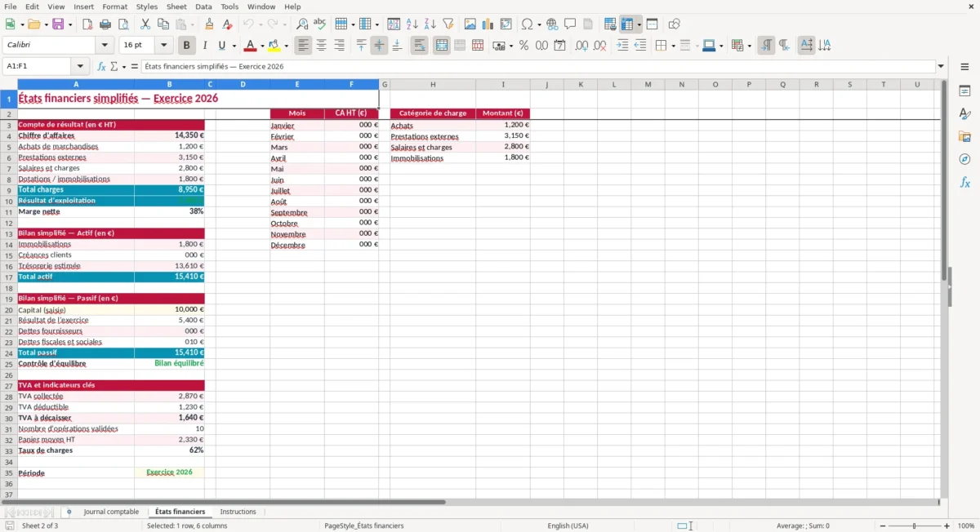980x532 pixels.
Task: Run the Spelling check icon
Action: 320,24
